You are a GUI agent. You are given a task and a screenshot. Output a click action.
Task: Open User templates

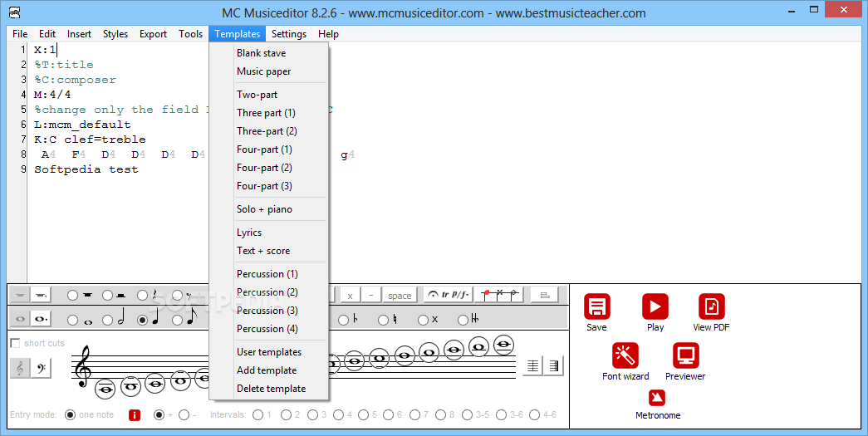click(269, 352)
